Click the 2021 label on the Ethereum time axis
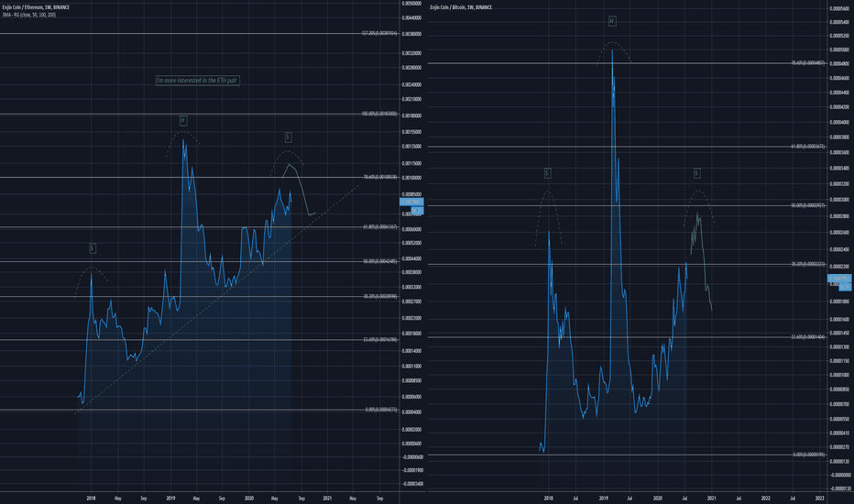854x504 pixels. coord(327,498)
